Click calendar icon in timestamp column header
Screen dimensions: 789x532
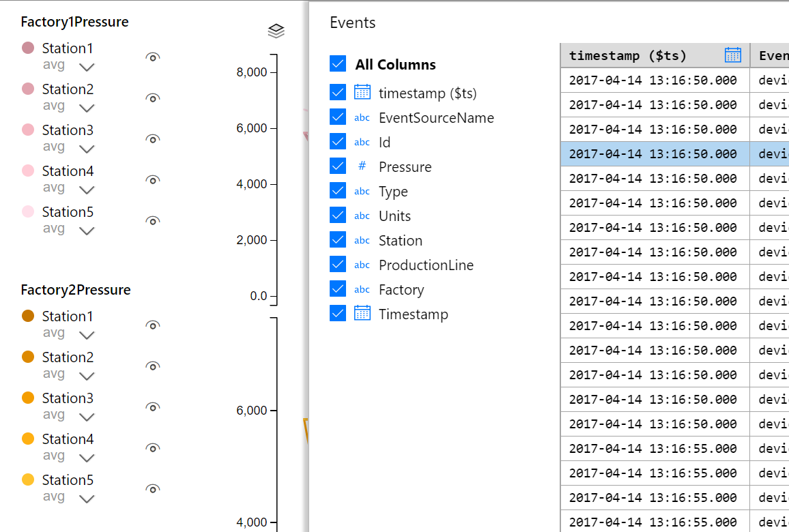[x=732, y=55]
